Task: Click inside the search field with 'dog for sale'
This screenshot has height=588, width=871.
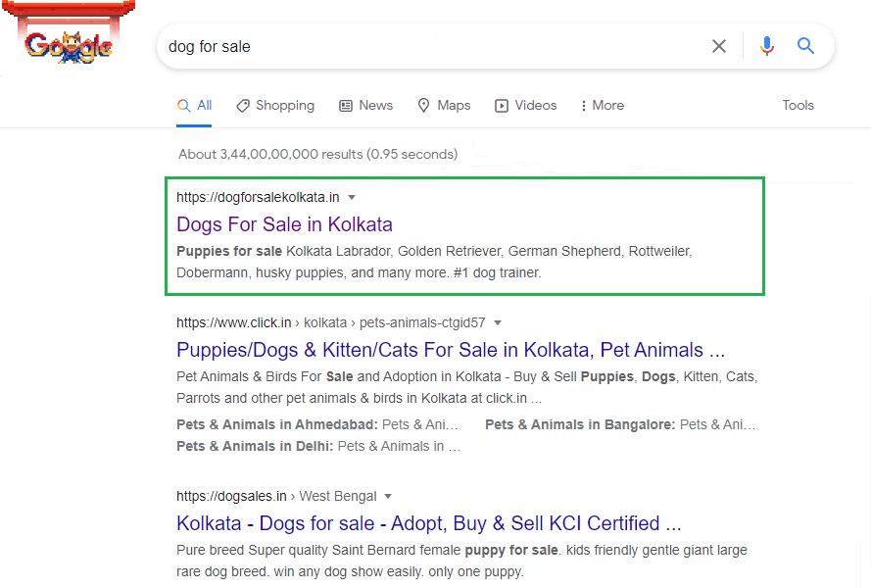Action: tap(431, 46)
